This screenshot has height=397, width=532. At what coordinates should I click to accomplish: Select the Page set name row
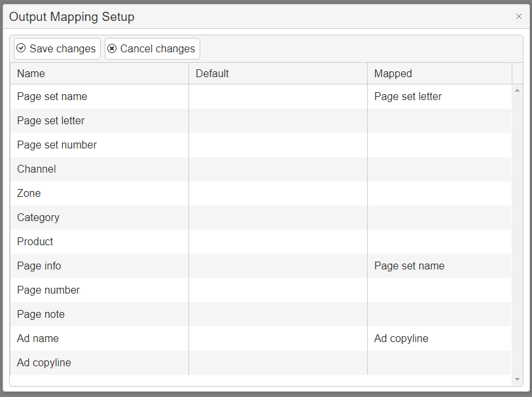(x=52, y=97)
